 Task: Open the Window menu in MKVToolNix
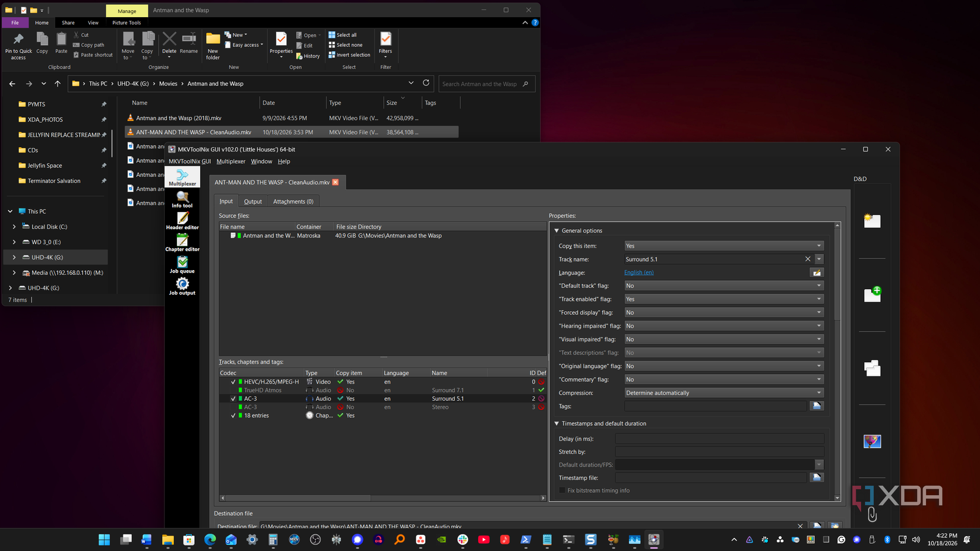click(x=261, y=161)
